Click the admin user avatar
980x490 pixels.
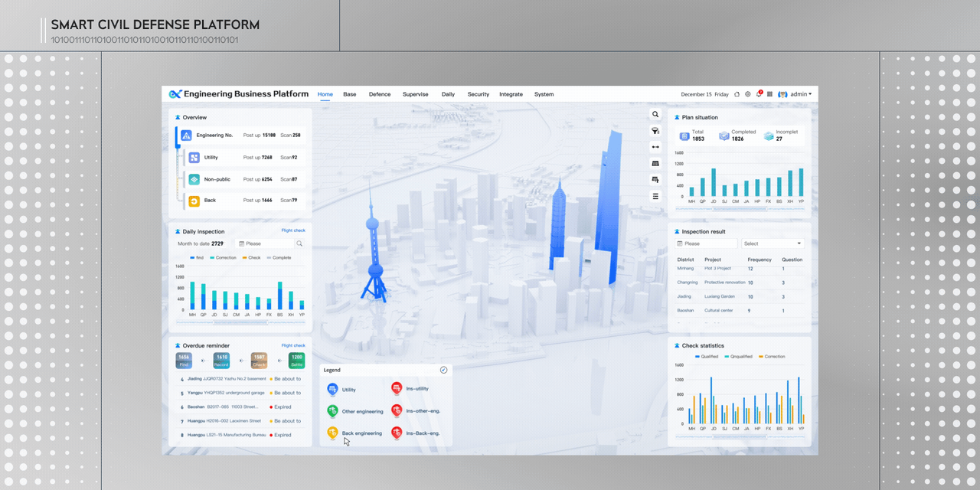click(x=782, y=94)
